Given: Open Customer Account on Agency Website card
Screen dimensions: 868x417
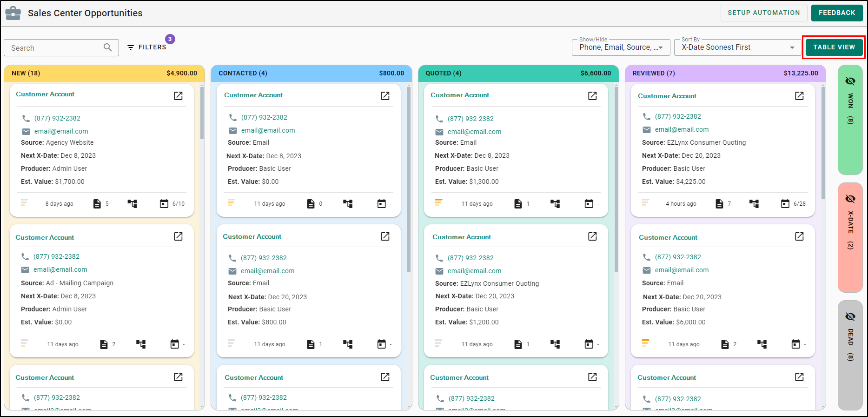Looking at the screenshot, I should click(45, 94).
